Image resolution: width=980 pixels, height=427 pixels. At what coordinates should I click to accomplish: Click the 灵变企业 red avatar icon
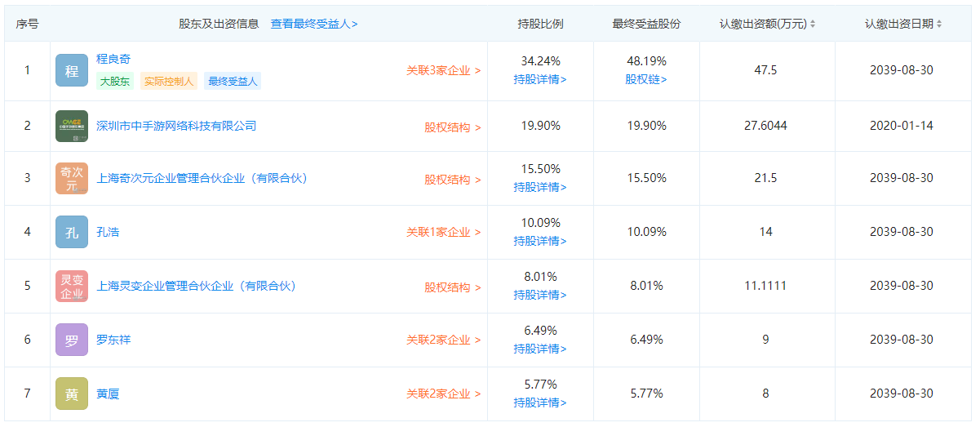click(x=72, y=287)
